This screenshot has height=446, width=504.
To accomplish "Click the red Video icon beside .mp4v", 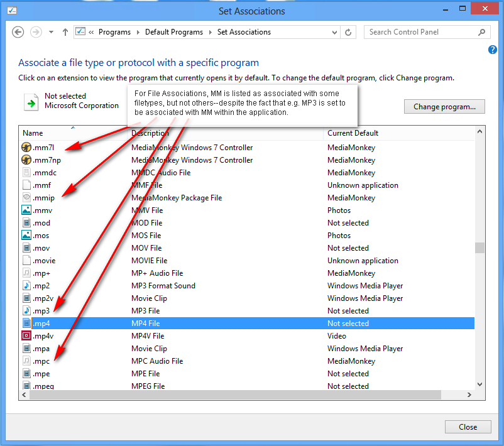I will click(x=26, y=336).
